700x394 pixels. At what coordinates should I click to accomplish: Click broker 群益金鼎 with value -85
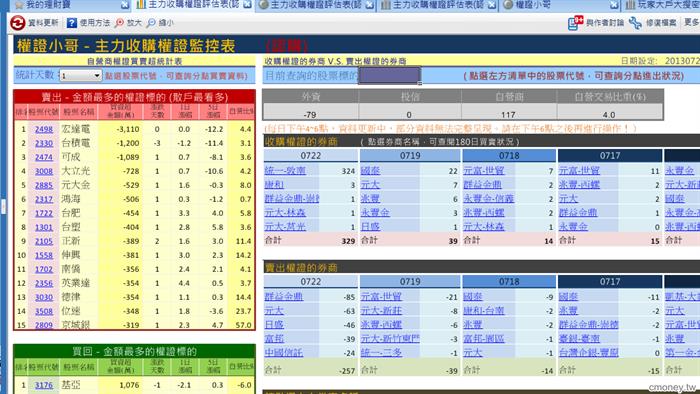click(283, 296)
